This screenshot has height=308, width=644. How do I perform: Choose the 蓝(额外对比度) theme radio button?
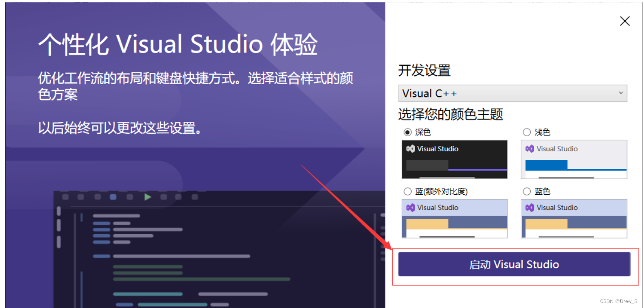408,191
